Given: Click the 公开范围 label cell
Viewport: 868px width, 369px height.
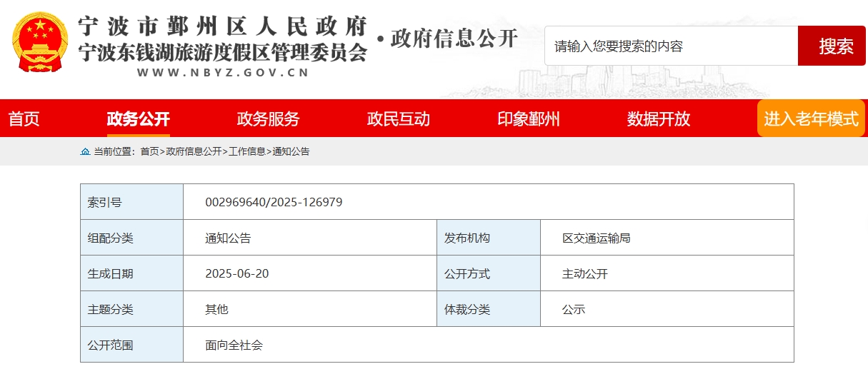Looking at the screenshot, I should (x=131, y=345).
